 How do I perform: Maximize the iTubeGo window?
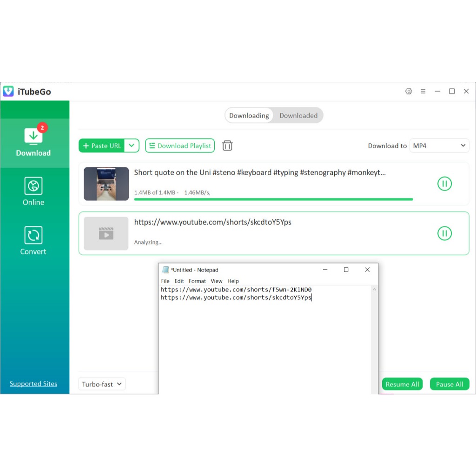pos(452,92)
